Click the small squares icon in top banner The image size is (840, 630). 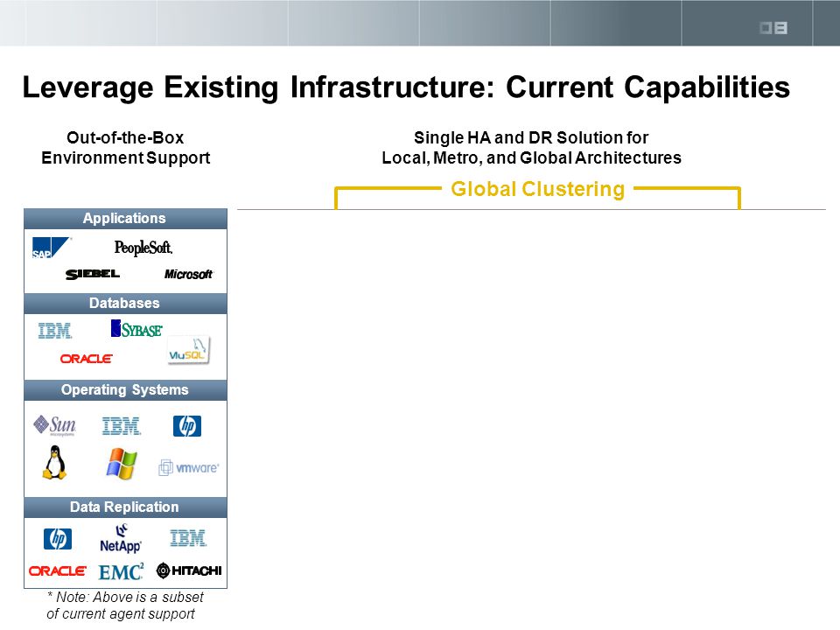pyautogui.click(x=773, y=28)
